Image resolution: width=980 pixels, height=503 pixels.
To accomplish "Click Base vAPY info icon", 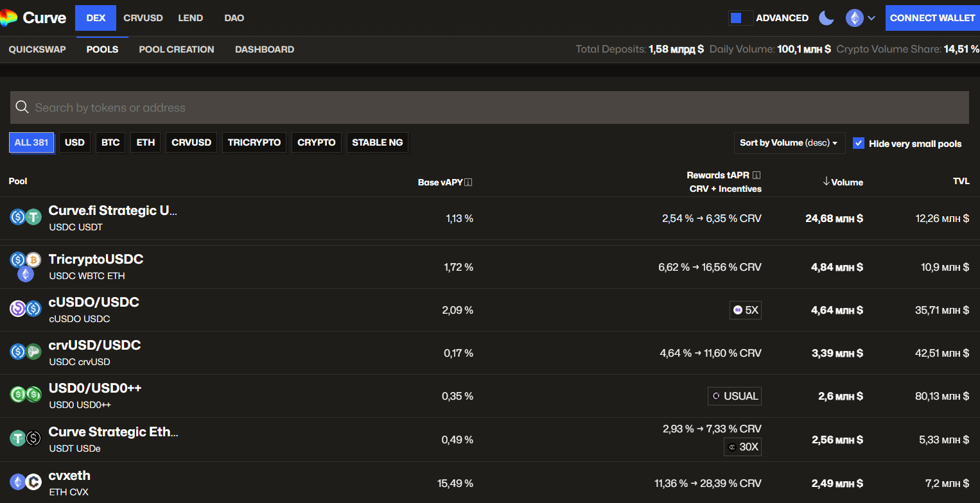I will 468,183.
